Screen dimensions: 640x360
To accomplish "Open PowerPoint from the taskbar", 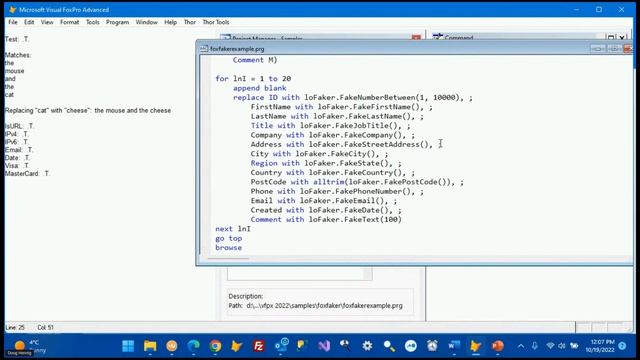I will pyautogui.click(x=498, y=346).
